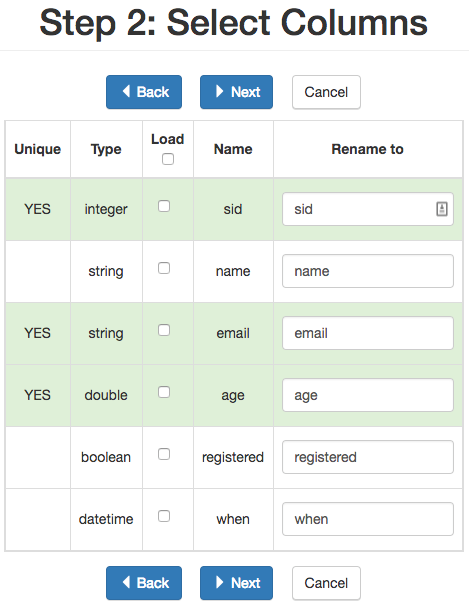The height and width of the screenshot is (606, 469).
Task: Click the Rename to column header
Action: 367,149
